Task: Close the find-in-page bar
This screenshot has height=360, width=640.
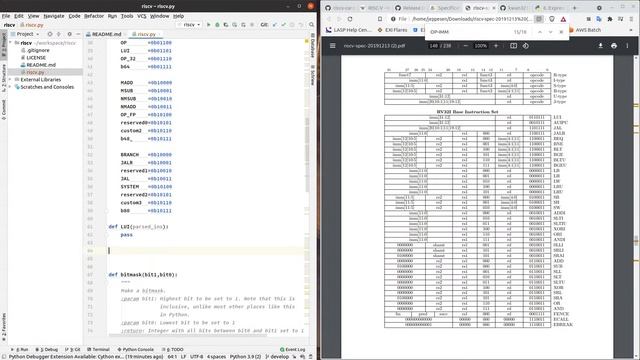Action: [561, 32]
